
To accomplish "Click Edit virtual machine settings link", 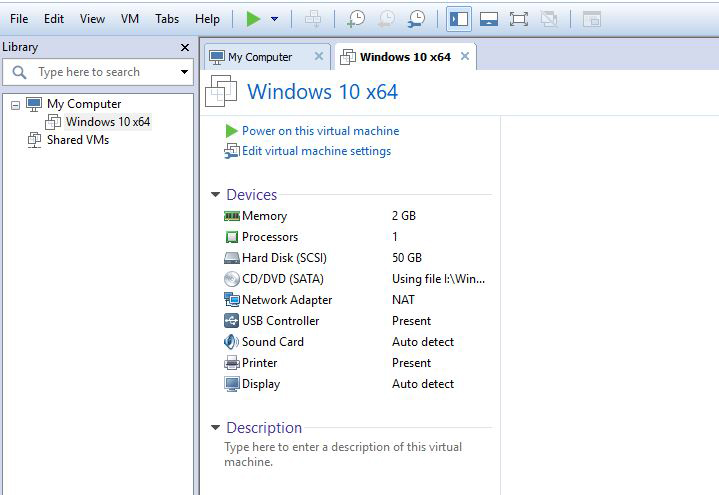I will click(x=316, y=151).
